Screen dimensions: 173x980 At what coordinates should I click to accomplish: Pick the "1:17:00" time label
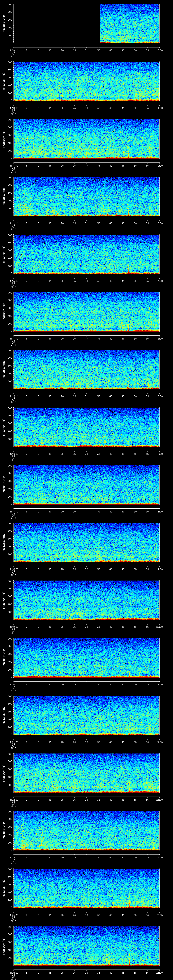click(14, 511)
